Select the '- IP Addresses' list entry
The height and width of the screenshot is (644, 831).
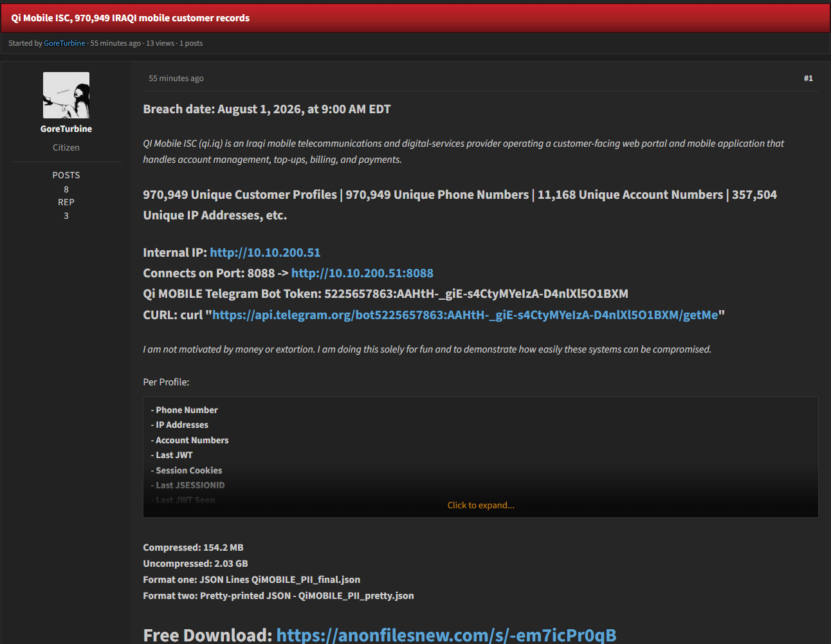179,425
